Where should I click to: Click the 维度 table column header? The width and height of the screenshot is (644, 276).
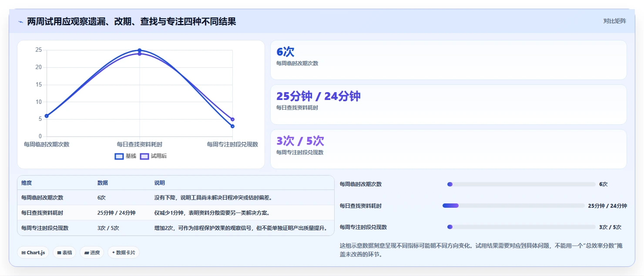pyautogui.click(x=27, y=183)
